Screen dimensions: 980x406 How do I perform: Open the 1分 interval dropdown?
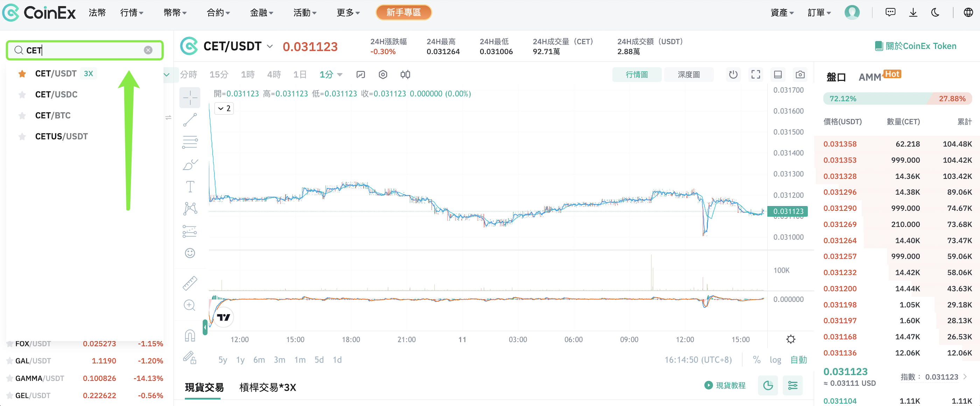tap(331, 75)
